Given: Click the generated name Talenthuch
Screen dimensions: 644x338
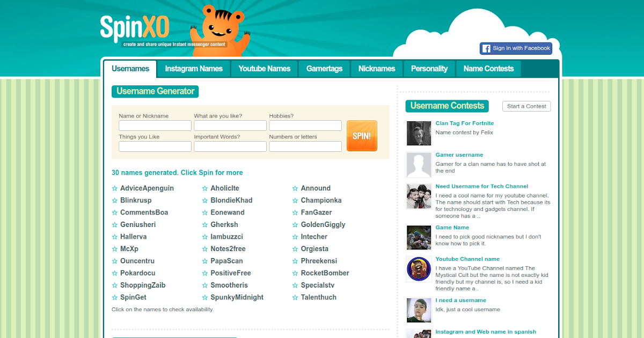Looking at the screenshot, I should click(x=319, y=297).
